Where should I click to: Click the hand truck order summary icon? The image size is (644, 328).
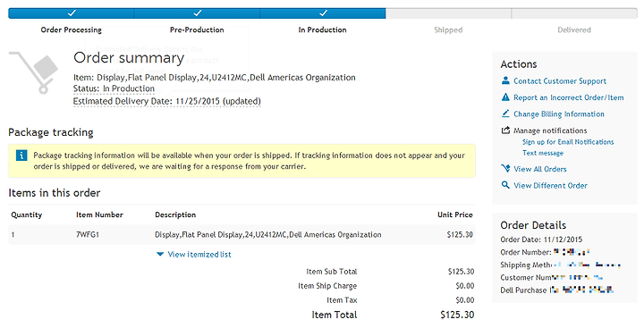point(34,72)
